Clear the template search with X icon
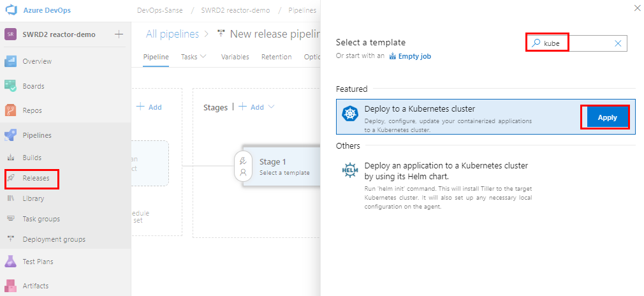This screenshot has height=296, width=644. [x=618, y=43]
